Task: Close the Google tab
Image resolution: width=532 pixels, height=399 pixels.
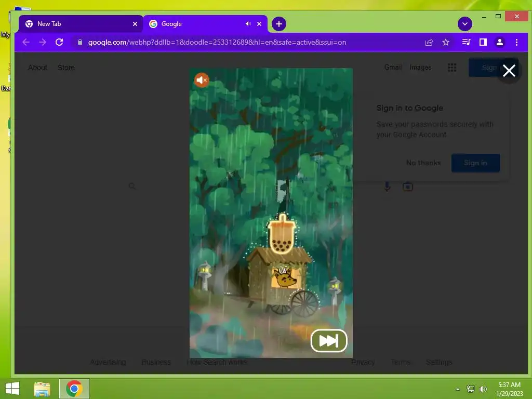Action: [259, 24]
